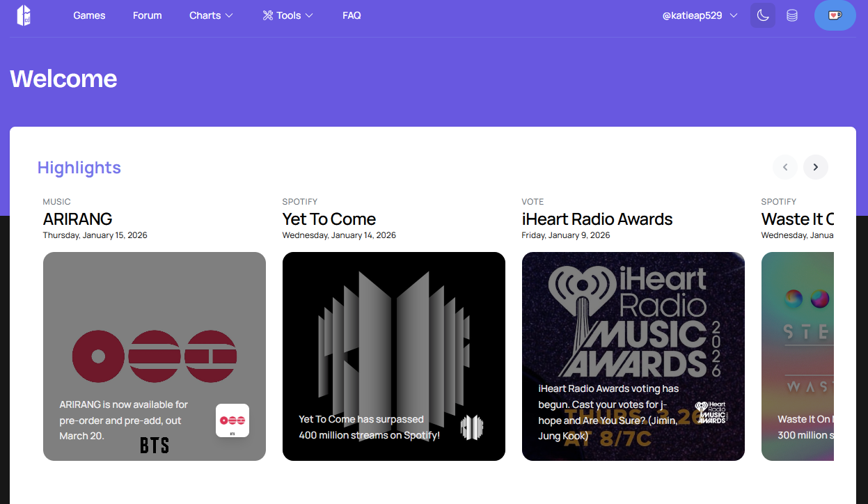Select the iHeart Radio Music Awards card image
This screenshot has height=504, width=868.
(633, 356)
